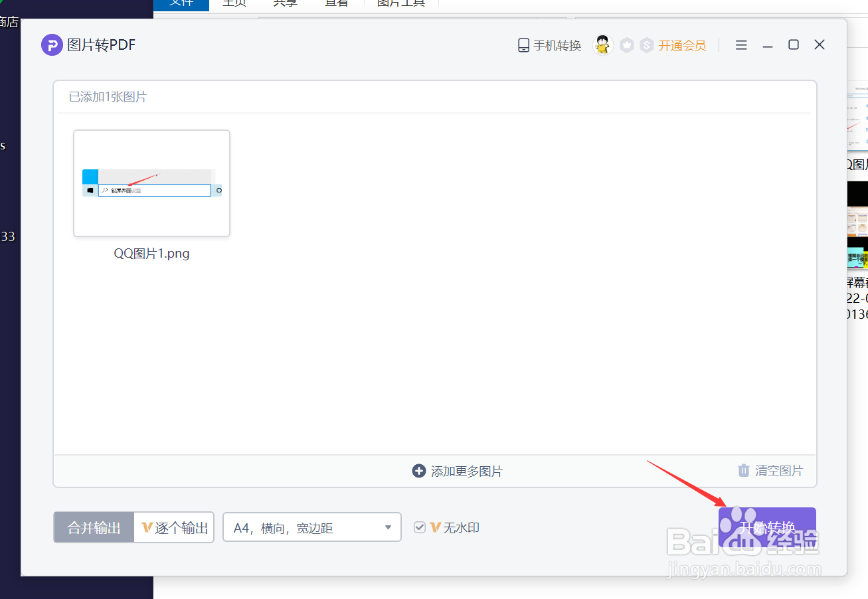Click the V VIP badge beside 无水印
This screenshot has height=599, width=868.
[x=436, y=527]
